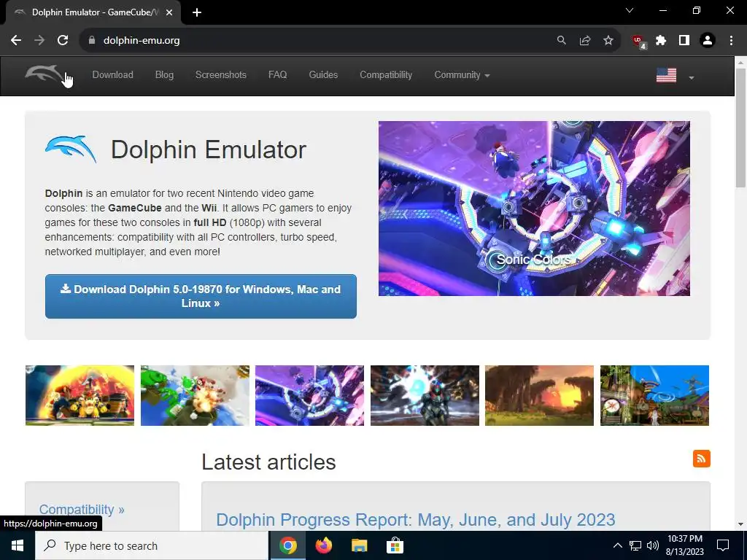Open the Blog nav item
Image resolution: width=747 pixels, height=560 pixels.
pyautogui.click(x=164, y=75)
